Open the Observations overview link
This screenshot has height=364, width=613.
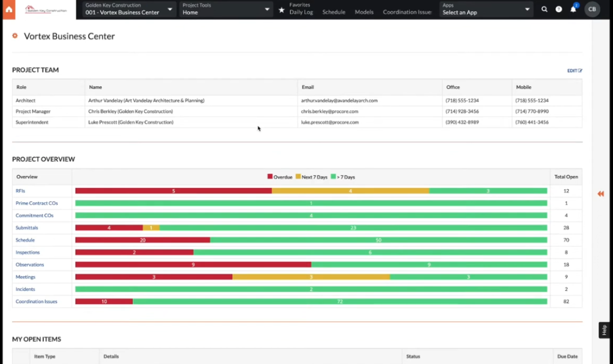pos(30,265)
